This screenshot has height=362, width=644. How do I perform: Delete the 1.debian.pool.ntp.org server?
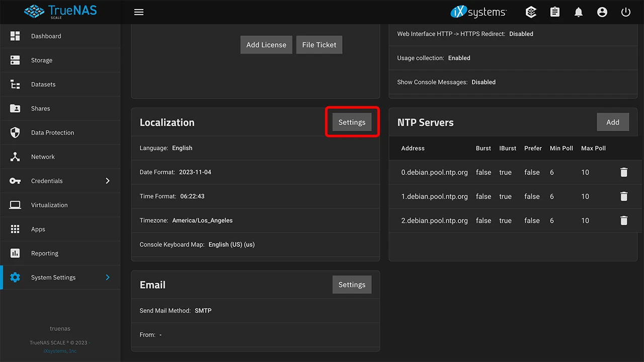(x=624, y=197)
